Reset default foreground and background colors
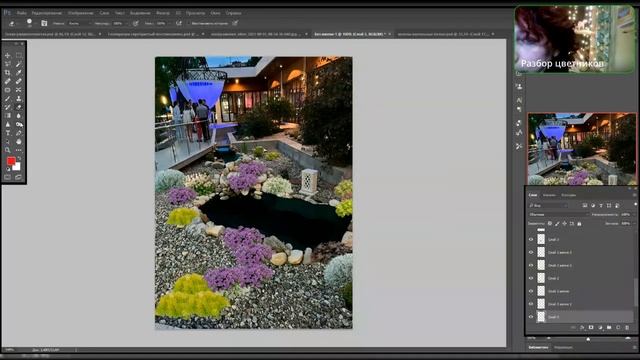 [x=8, y=169]
